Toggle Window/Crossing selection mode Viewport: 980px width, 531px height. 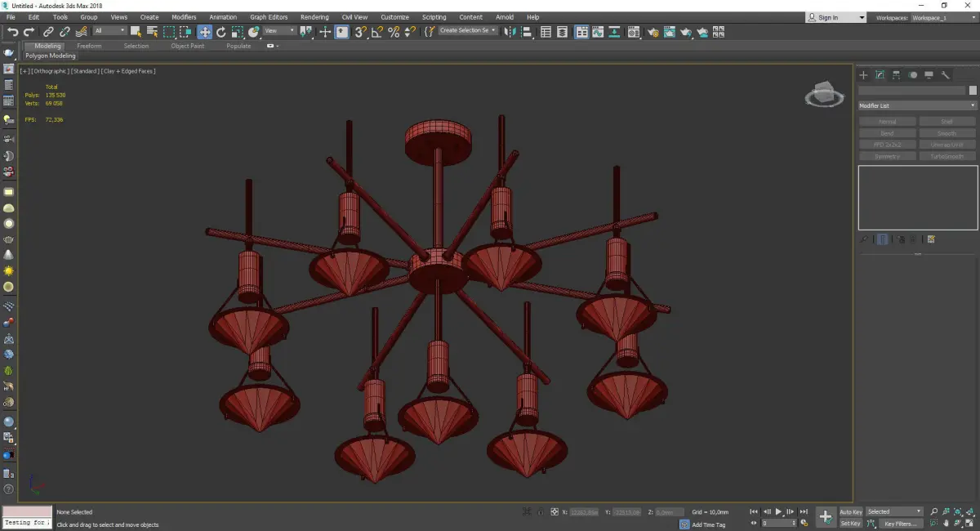pos(185,32)
